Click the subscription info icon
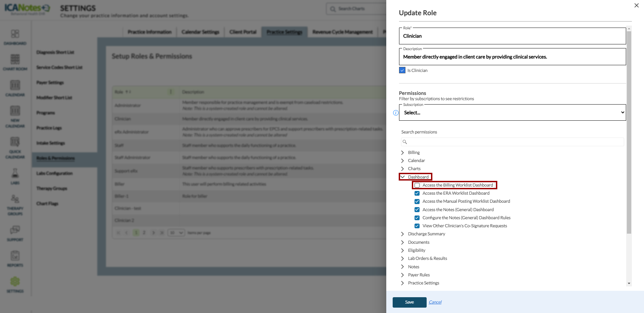This screenshot has width=644, height=313. [396, 113]
